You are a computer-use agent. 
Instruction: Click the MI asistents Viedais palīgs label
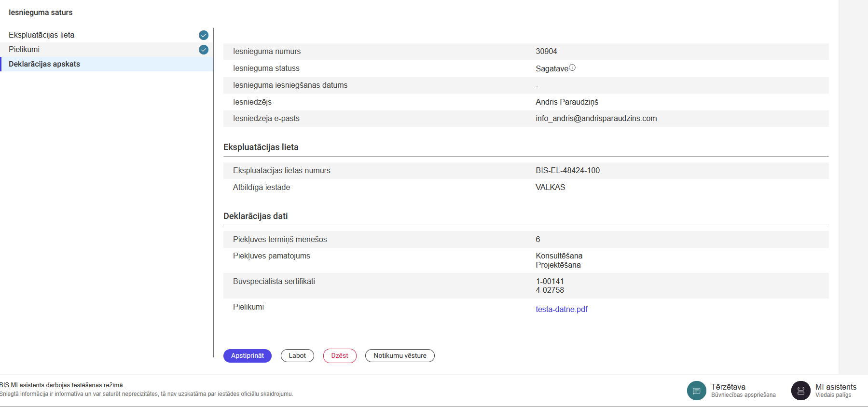click(836, 391)
